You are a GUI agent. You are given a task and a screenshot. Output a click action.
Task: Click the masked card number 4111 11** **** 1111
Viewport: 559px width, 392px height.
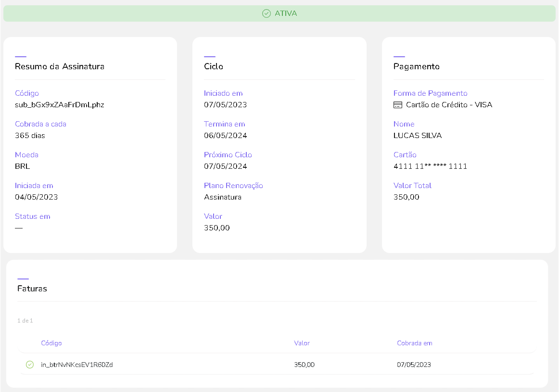[x=430, y=166]
